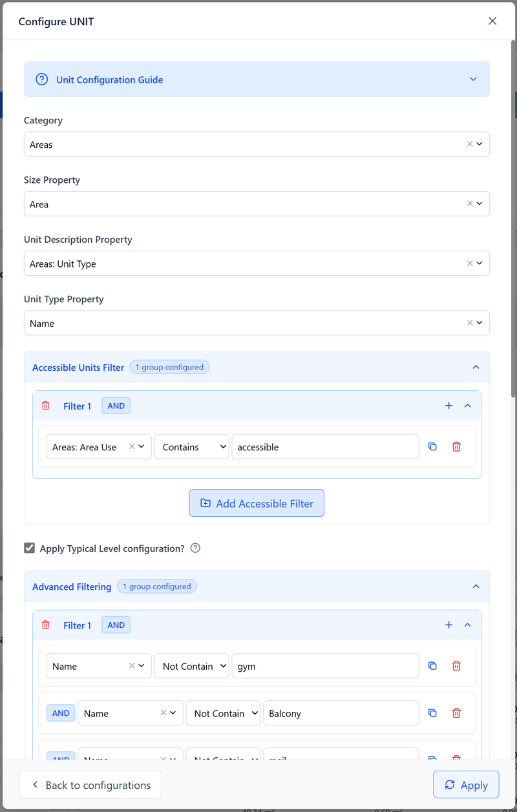The height and width of the screenshot is (812, 517).
Task: Go back to configurations
Action: [x=90, y=785]
